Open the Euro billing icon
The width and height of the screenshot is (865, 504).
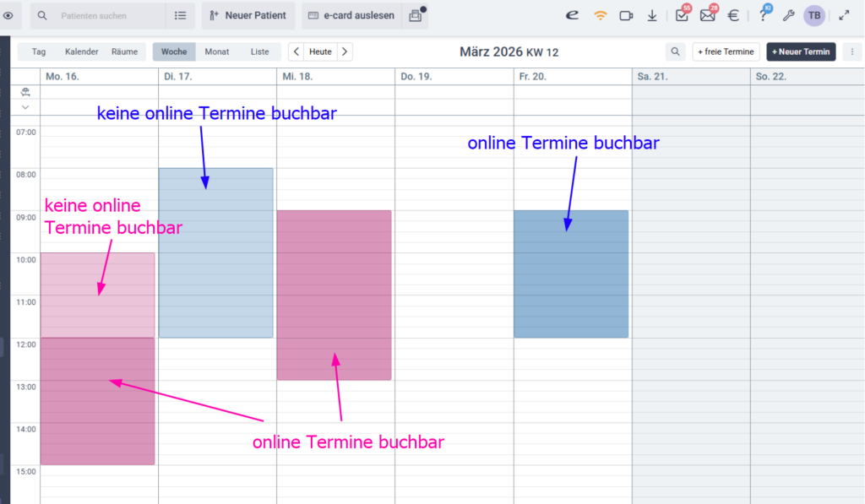pos(733,16)
